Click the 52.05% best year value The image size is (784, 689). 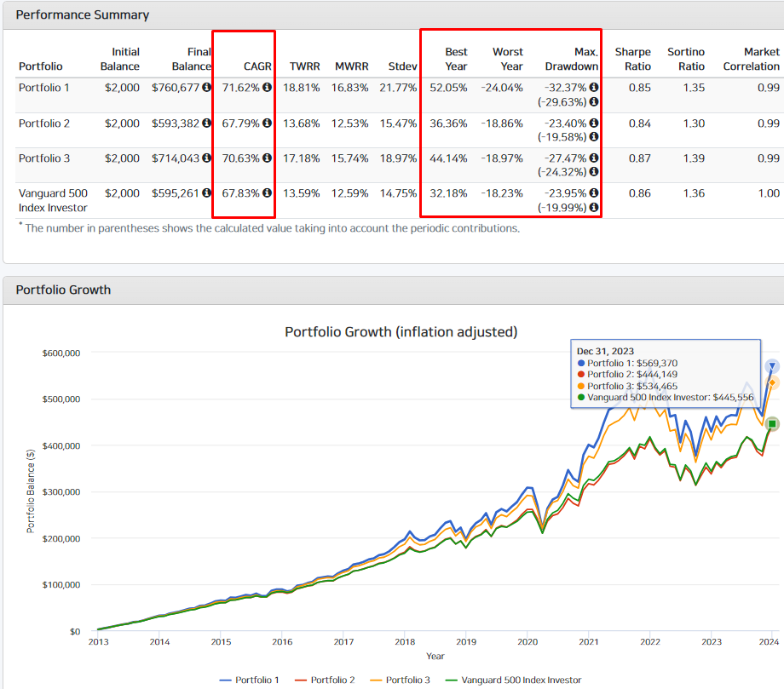coord(448,88)
